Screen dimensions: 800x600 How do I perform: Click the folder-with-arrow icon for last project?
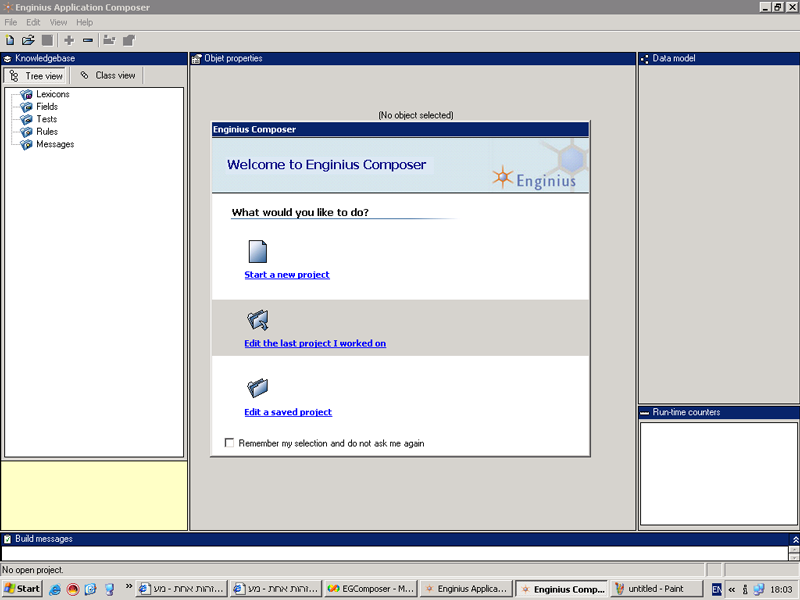[x=258, y=320]
